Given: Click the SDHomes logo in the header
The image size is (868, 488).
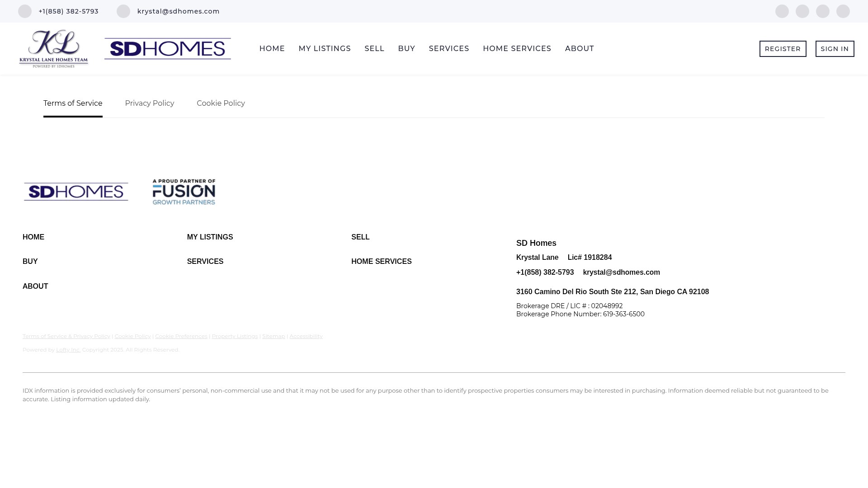Looking at the screenshot, I should pos(168,49).
